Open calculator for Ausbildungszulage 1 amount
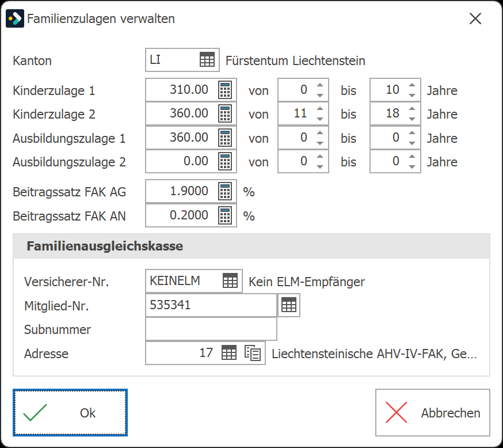The width and height of the screenshot is (503, 448). pos(225,138)
